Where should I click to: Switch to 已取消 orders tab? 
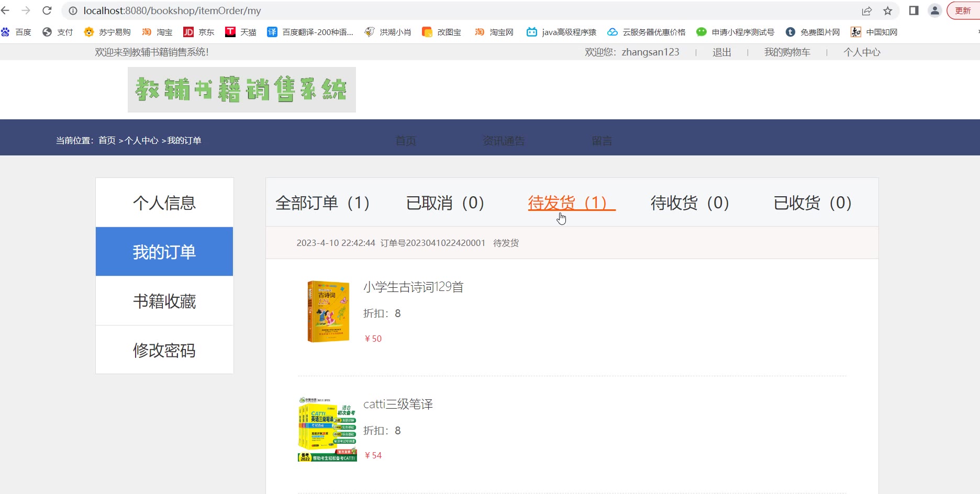[x=445, y=203]
